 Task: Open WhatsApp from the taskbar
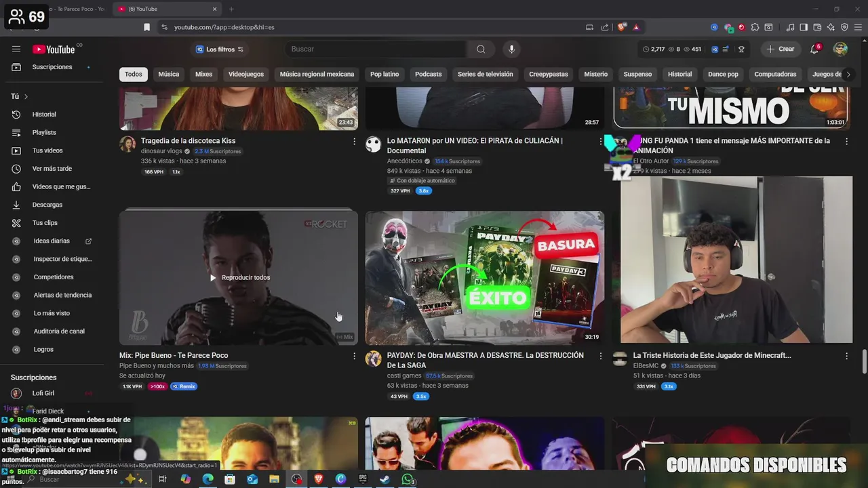(x=407, y=479)
